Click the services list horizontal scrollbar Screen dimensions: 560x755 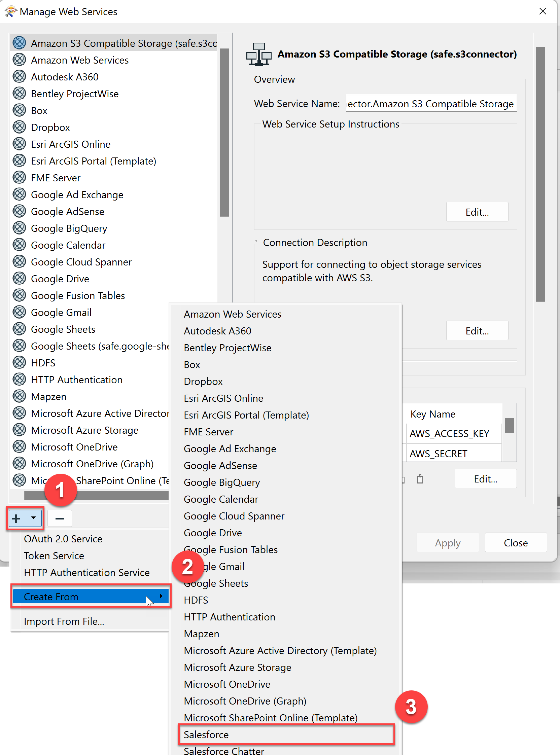[96, 496]
